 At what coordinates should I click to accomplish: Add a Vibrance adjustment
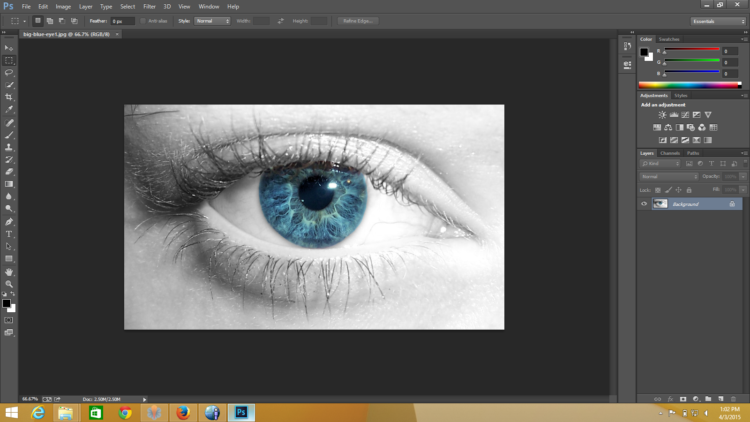click(708, 115)
